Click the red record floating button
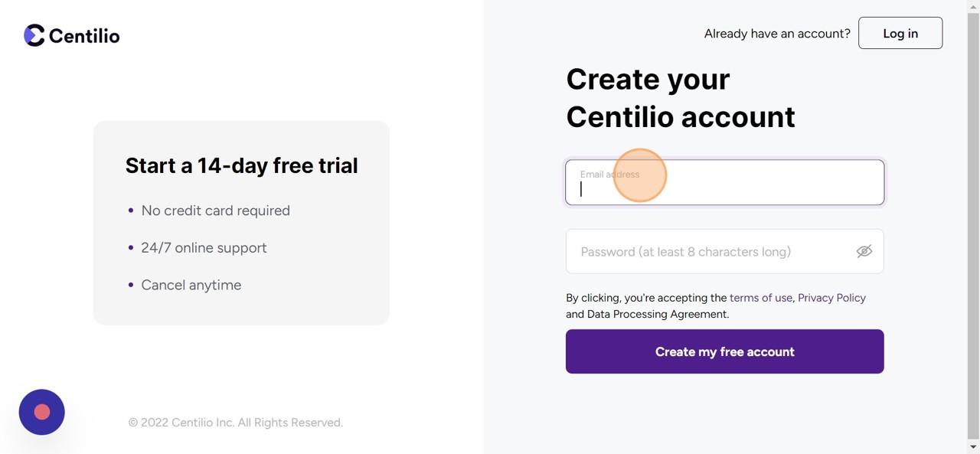 (x=42, y=412)
